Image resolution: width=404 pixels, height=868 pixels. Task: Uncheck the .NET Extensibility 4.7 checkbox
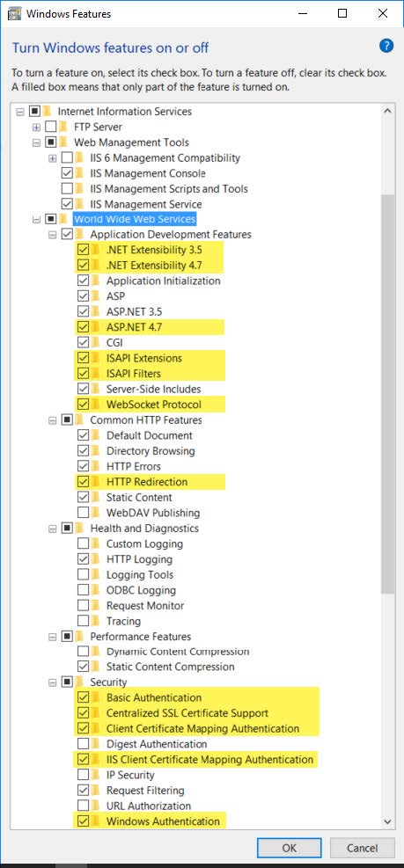click(83, 266)
